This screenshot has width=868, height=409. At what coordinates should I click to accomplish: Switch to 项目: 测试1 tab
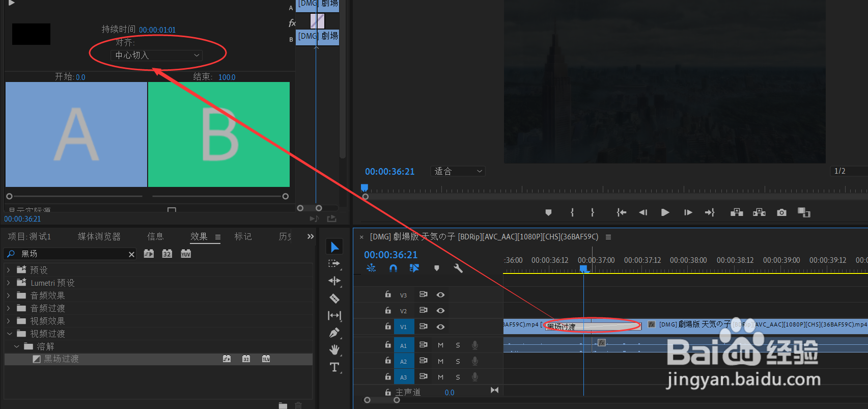click(x=30, y=236)
